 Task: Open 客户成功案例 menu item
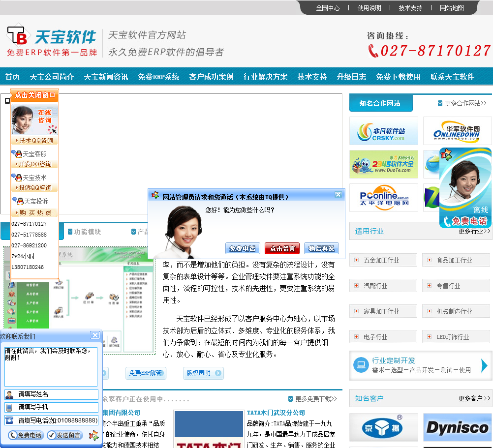click(x=211, y=77)
